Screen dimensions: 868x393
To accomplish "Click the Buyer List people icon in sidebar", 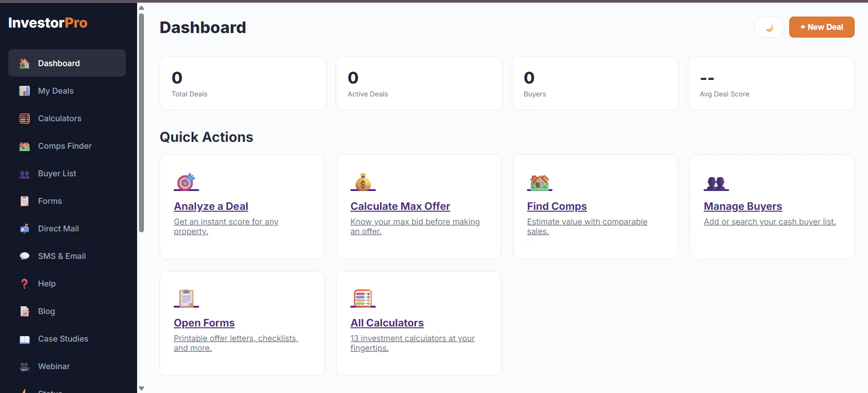I will (25, 174).
